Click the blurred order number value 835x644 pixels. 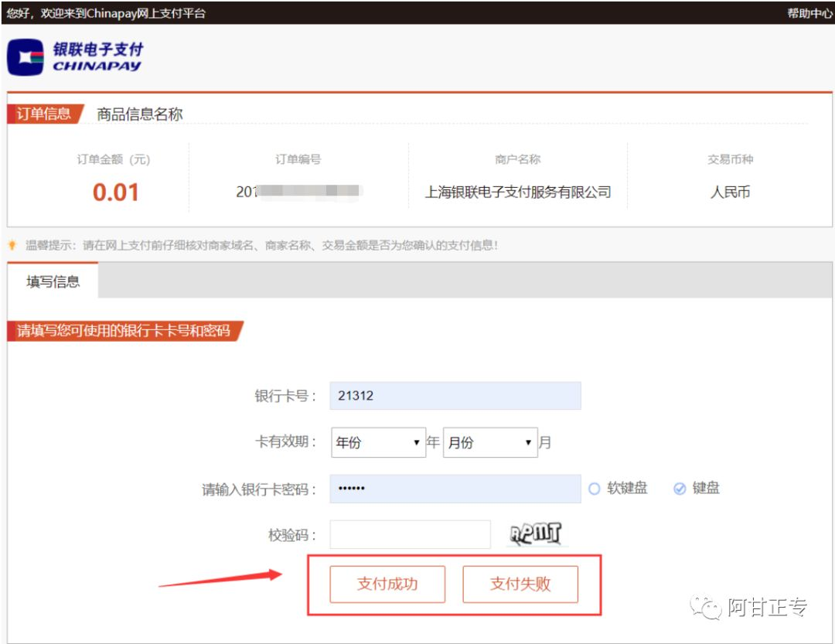point(299,192)
